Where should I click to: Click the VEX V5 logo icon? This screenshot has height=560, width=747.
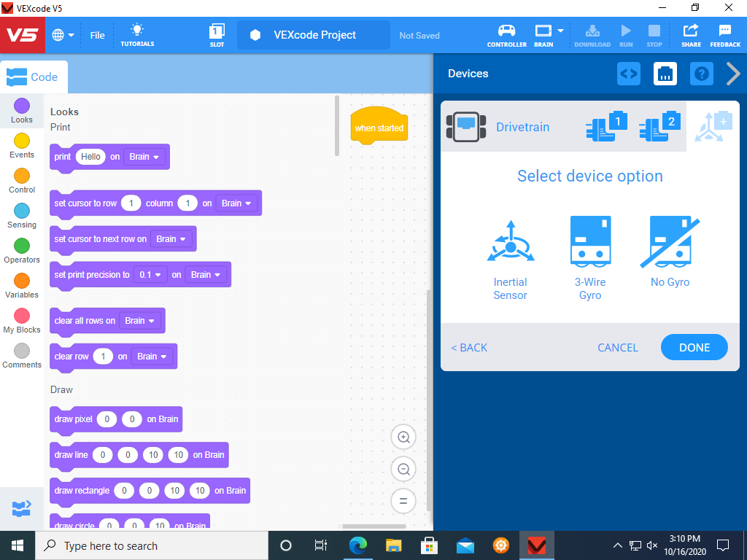coord(23,35)
